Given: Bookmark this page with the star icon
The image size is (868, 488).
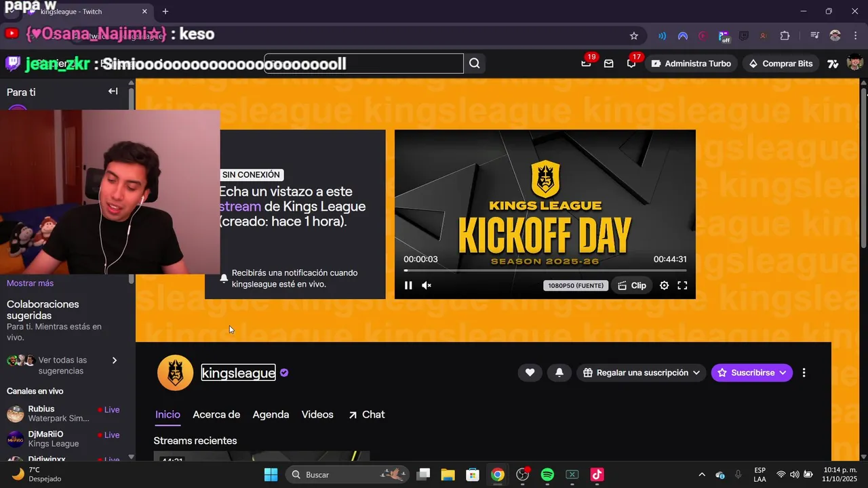Looking at the screenshot, I should 634,36.
